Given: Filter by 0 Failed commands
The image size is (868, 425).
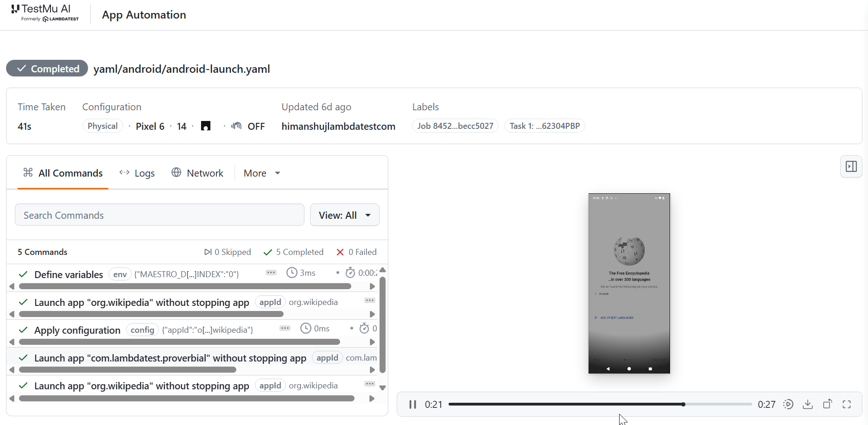Looking at the screenshot, I should point(356,252).
